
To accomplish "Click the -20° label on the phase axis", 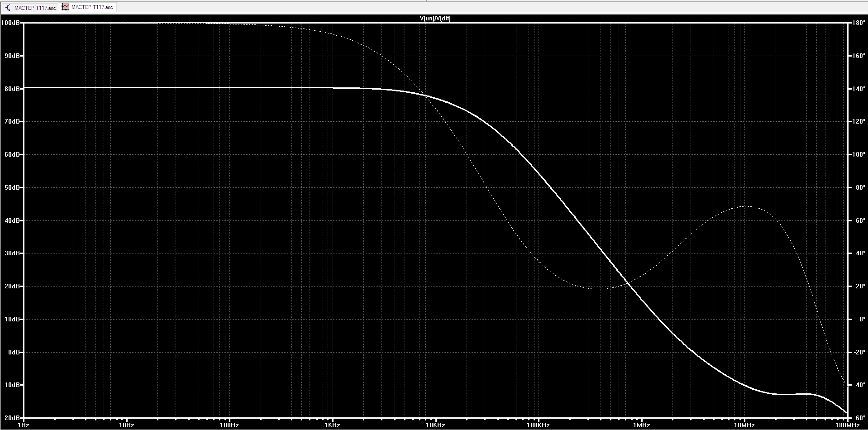I will [859, 352].
